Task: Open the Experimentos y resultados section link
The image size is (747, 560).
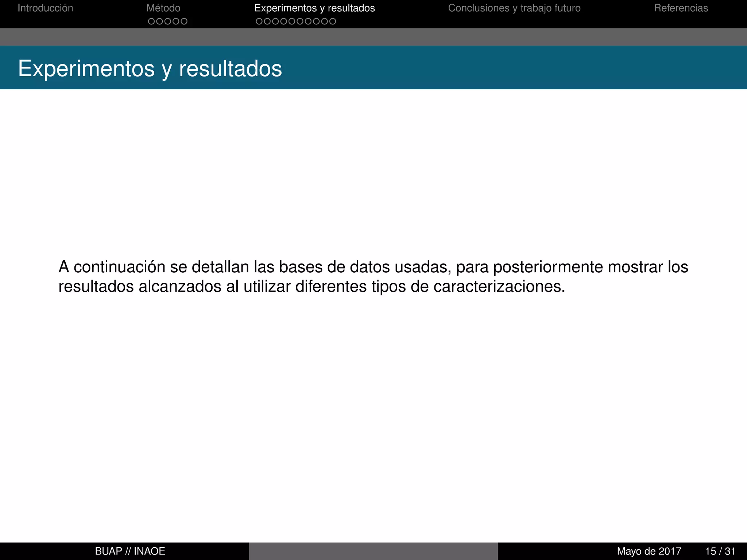Action: pos(314,8)
